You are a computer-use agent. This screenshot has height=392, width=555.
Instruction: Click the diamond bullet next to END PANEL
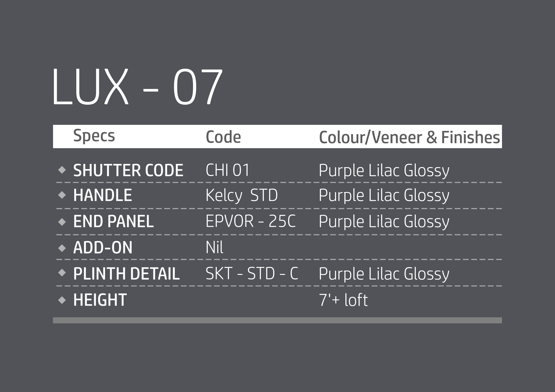tap(62, 221)
